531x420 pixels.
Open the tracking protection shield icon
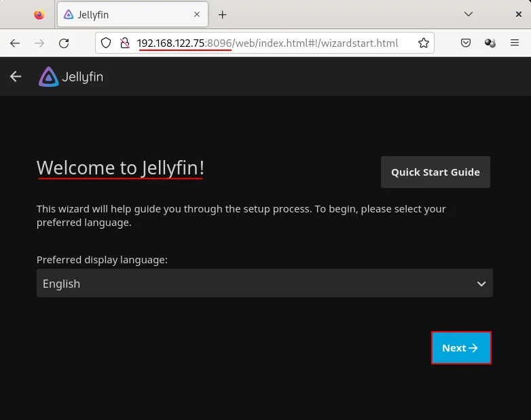[x=106, y=43]
